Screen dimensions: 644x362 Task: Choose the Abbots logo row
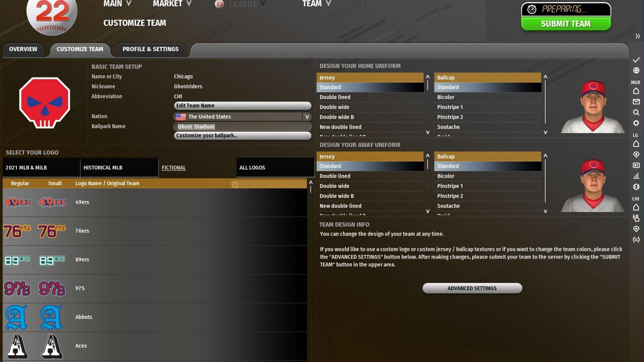tap(155, 317)
